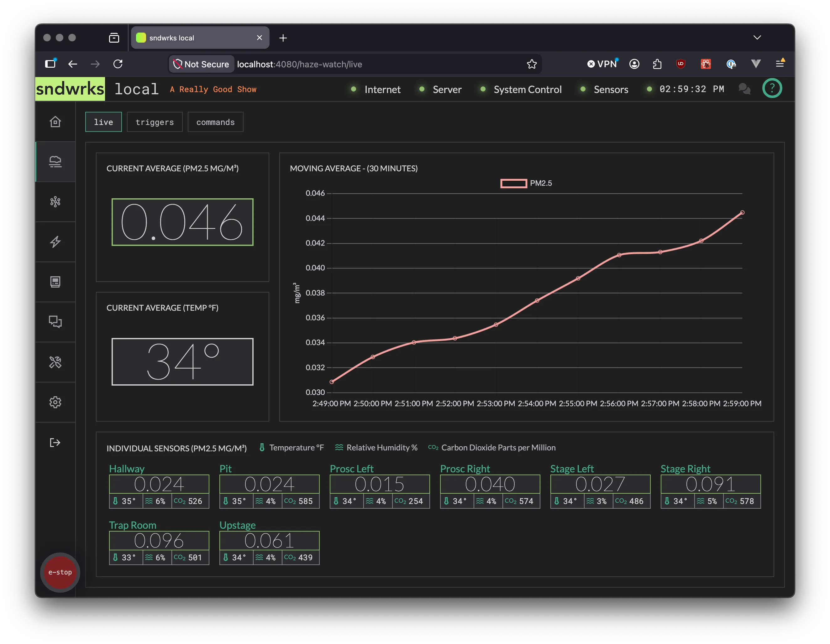The image size is (830, 644).
Task: Select the Stage Left sensor 0.027
Action: [x=600, y=484]
